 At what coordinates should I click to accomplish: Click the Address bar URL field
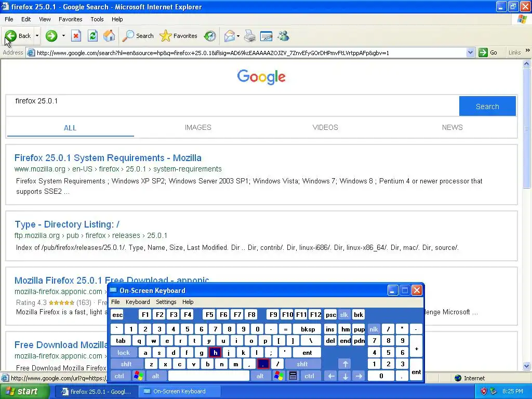pyautogui.click(x=251, y=52)
